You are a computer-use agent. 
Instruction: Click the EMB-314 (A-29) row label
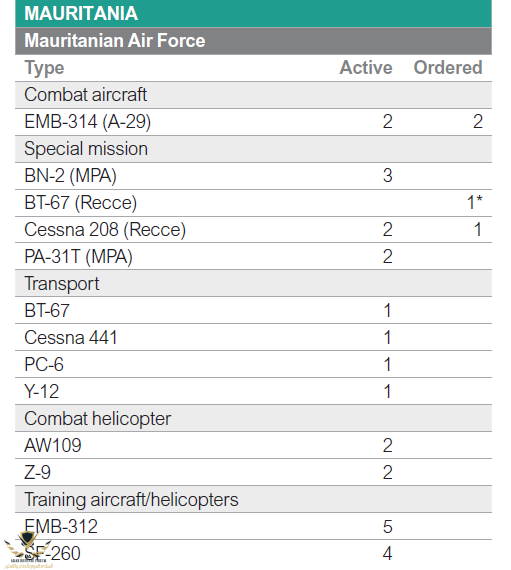(x=88, y=122)
